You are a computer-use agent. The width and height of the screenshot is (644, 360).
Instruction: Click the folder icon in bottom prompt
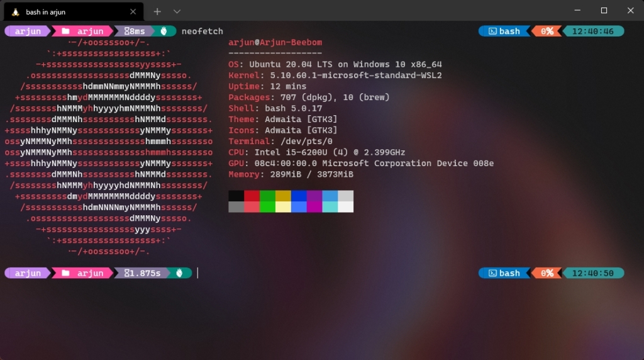(x=65, y=273)
